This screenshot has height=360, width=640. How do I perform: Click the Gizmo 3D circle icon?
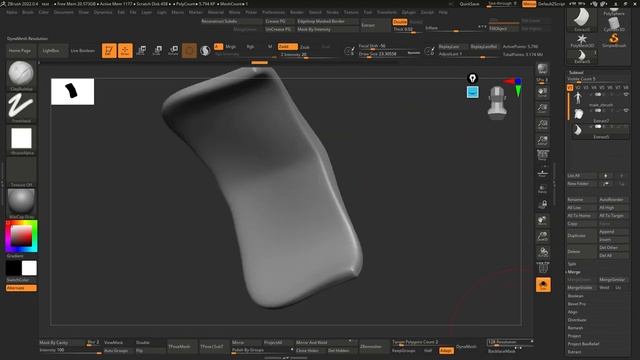pos(189,51)
